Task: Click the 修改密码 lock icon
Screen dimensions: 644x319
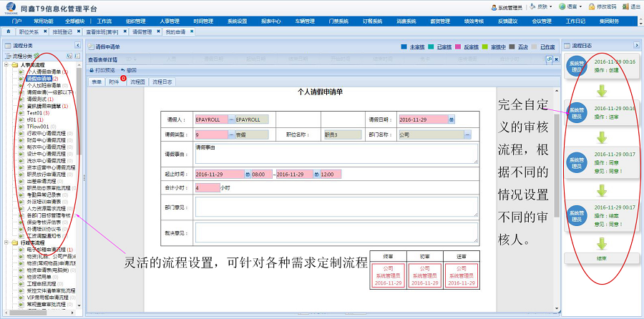Action: tap(592, 6)
